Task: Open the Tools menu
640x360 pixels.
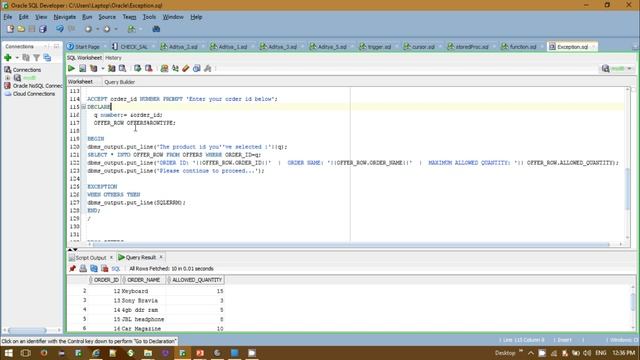Action: click(x=149, y=17)
